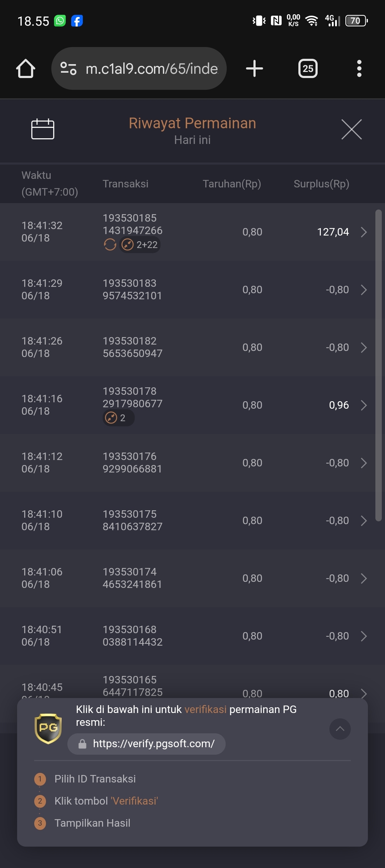The image size is (385, 868).
Task: Select transaction row 193530174 4653241861
Action: (192, 578)
